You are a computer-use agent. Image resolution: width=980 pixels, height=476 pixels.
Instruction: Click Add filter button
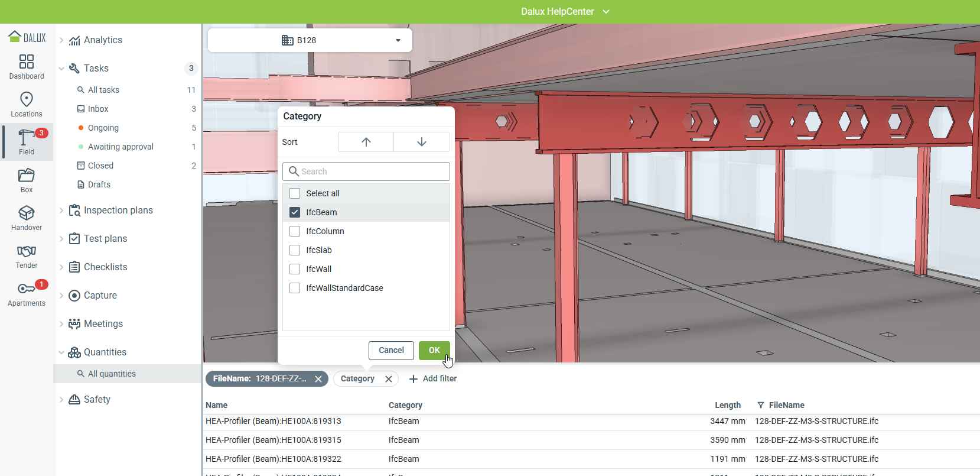tap(433, 379)
